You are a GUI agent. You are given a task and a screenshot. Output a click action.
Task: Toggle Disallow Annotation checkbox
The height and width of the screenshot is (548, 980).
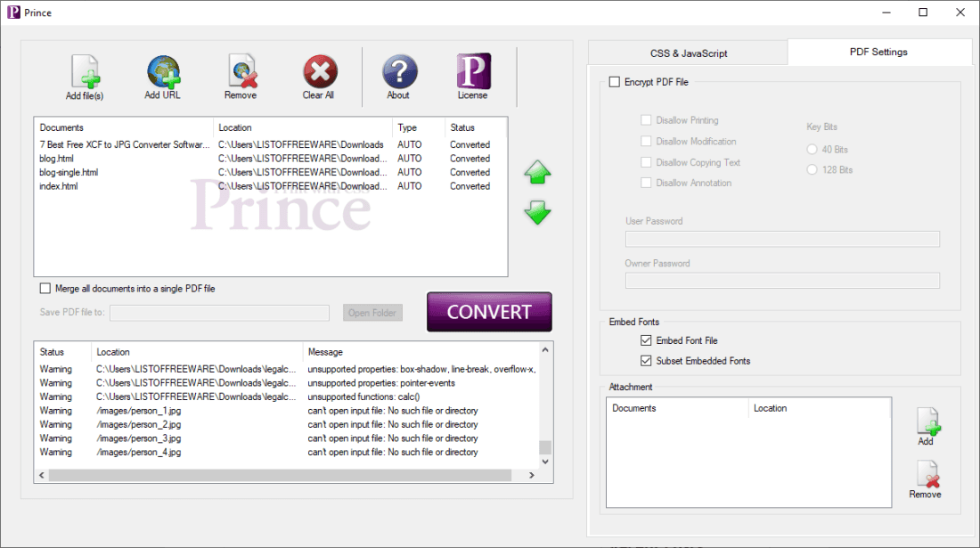(646, 183)
